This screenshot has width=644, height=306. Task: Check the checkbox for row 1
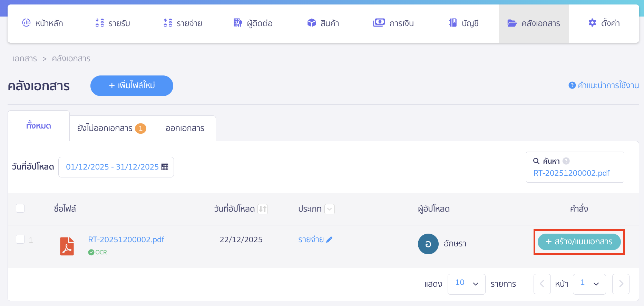(20, 239)
